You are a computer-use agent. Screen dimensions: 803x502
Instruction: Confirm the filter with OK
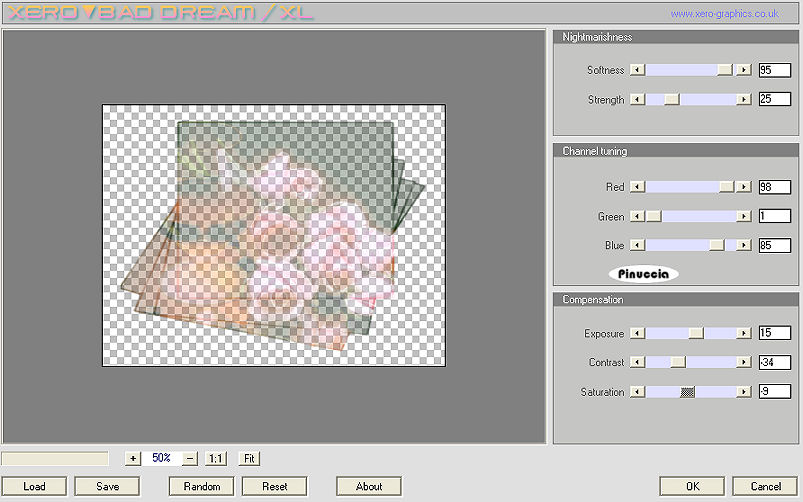[x=692, y=486]
